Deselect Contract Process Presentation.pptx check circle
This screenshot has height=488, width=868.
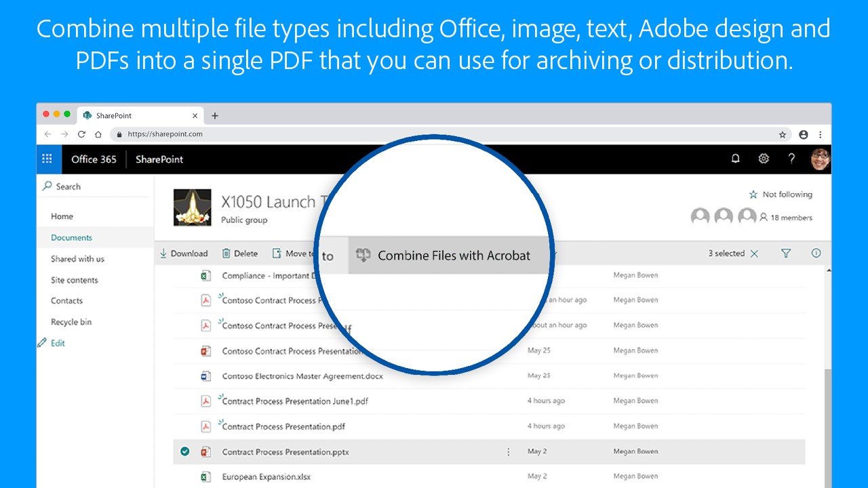click(x=184, y=451)
